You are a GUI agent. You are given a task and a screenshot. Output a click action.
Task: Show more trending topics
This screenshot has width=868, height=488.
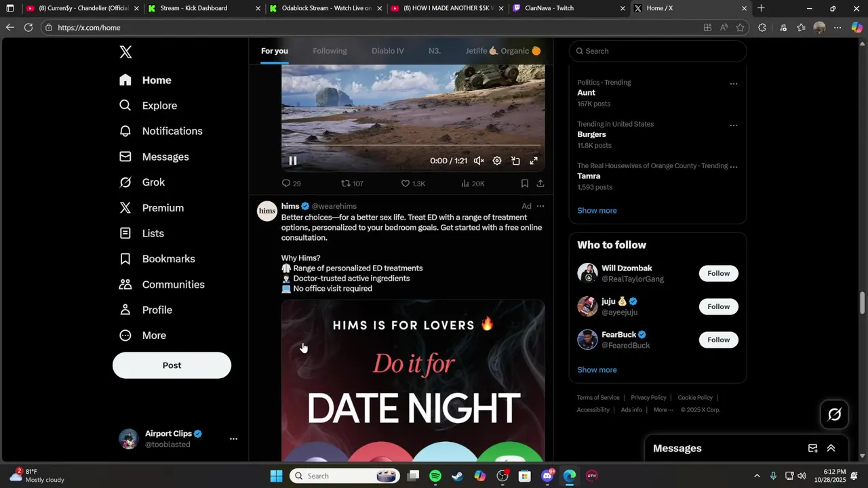coord(597,211)
